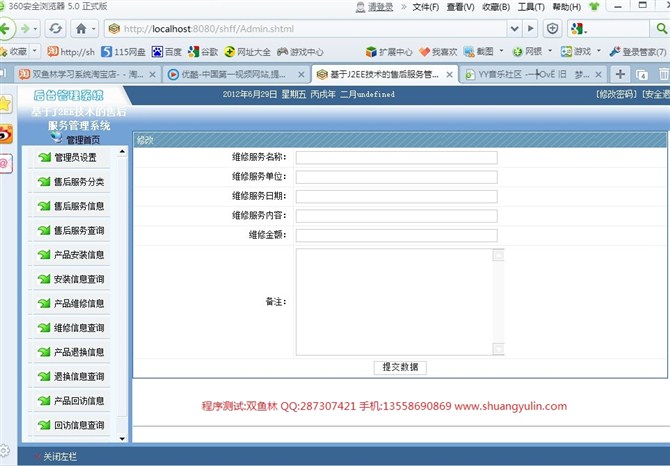The height and width of the screenshot is (466, 670).
Task: Go to browser home page icon
Action: point(81,29)
